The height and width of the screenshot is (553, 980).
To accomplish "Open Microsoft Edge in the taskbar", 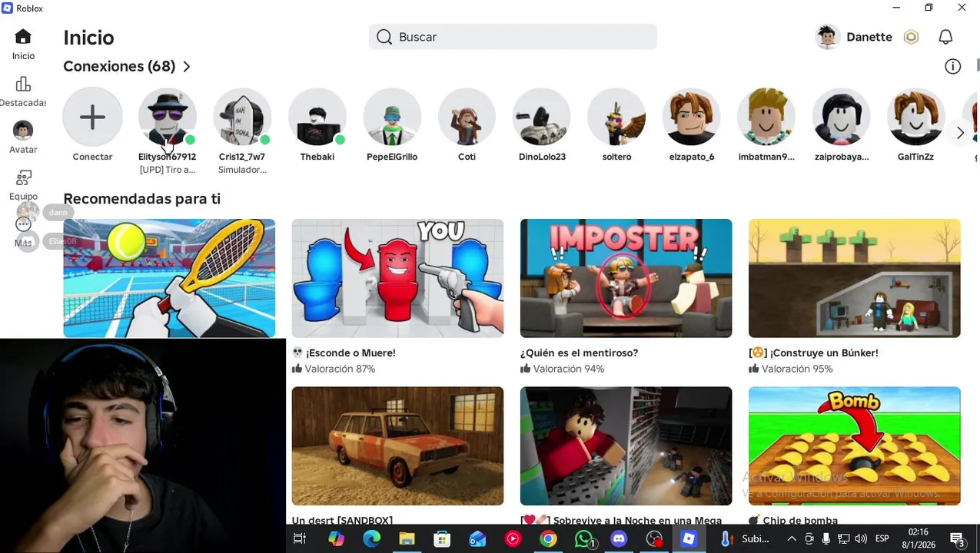I will coord(371,539).
